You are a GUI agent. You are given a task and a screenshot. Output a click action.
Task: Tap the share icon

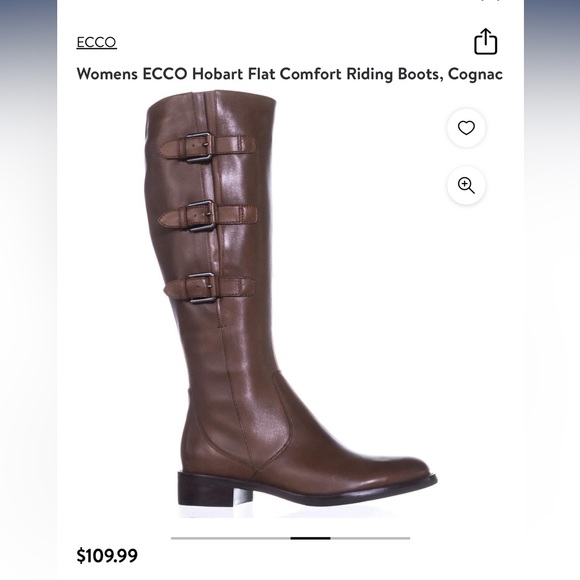[485, 41]
